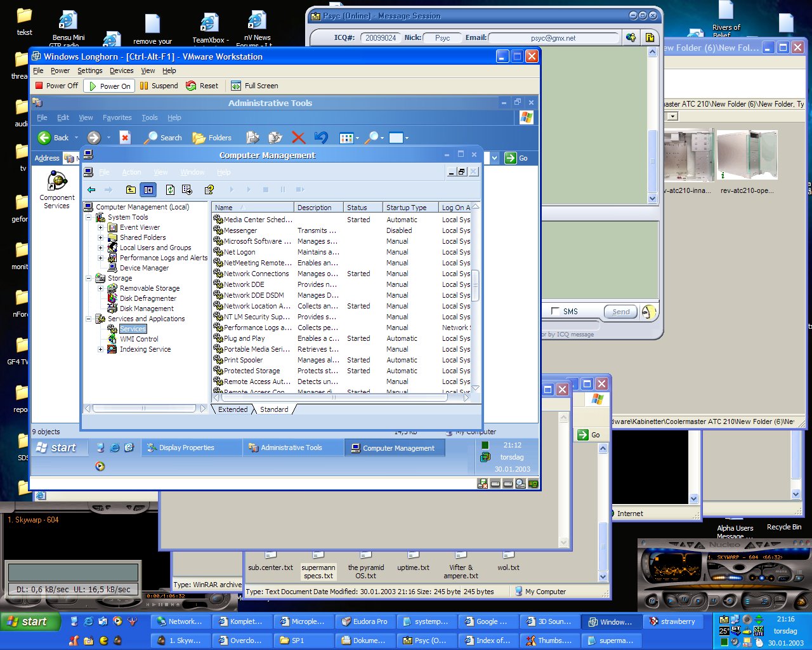Click red X Delete icon in Administrative Tools

click(298, 138)
